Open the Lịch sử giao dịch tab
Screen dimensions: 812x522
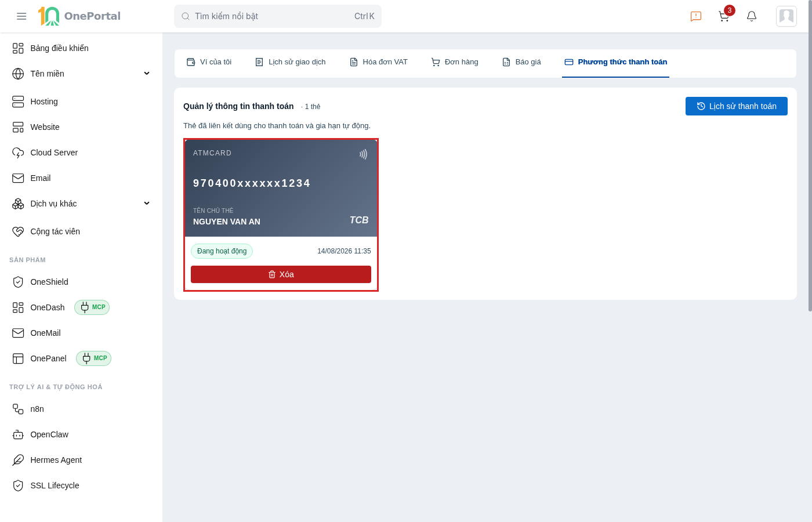(291, 62)
